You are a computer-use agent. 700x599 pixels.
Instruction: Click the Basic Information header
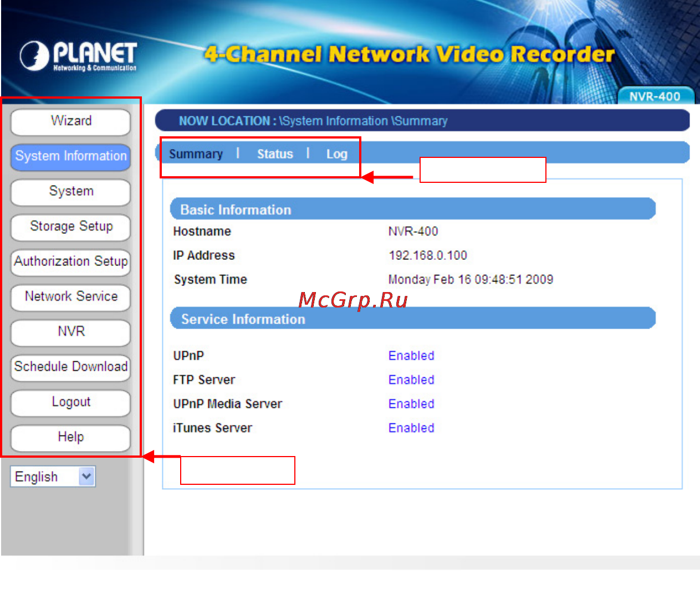(413, 209)
